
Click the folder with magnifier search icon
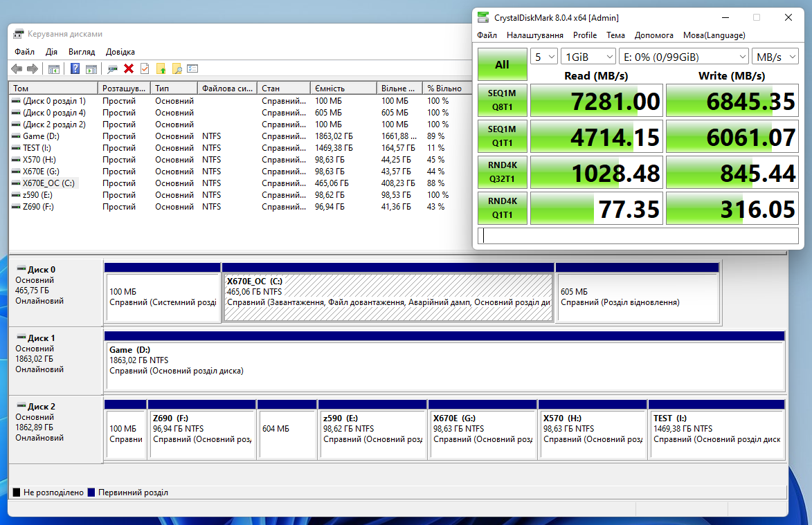pos(177,68)
